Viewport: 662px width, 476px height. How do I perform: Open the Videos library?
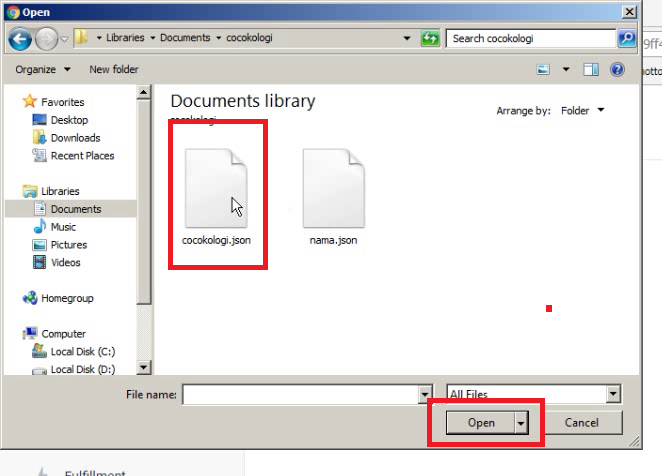coord(65,262)
